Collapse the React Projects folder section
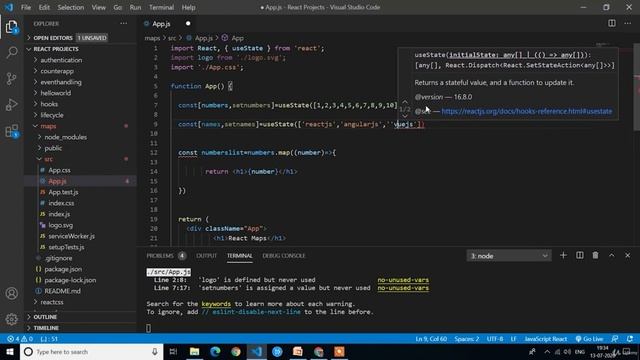Image resolution: width=640 pixels, height=360 pixels. tap(80, 49)
